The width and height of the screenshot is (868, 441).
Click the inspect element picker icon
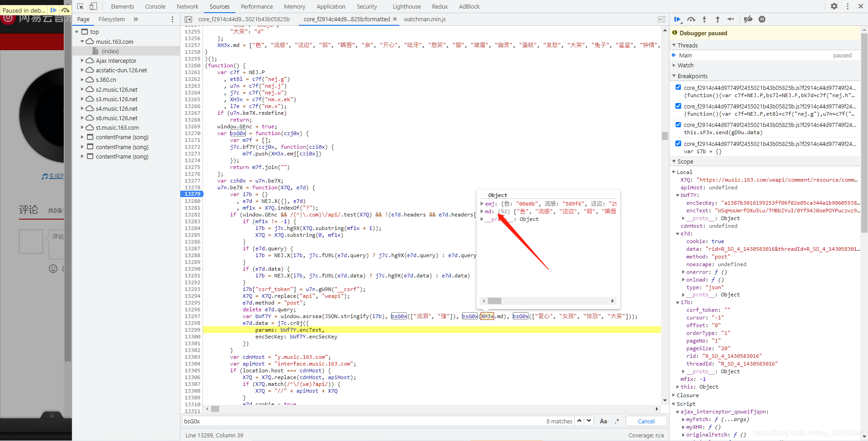click(80, 6)
